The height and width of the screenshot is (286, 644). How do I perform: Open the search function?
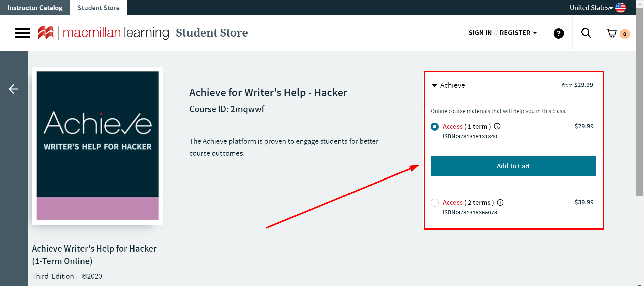click(586, 33)
